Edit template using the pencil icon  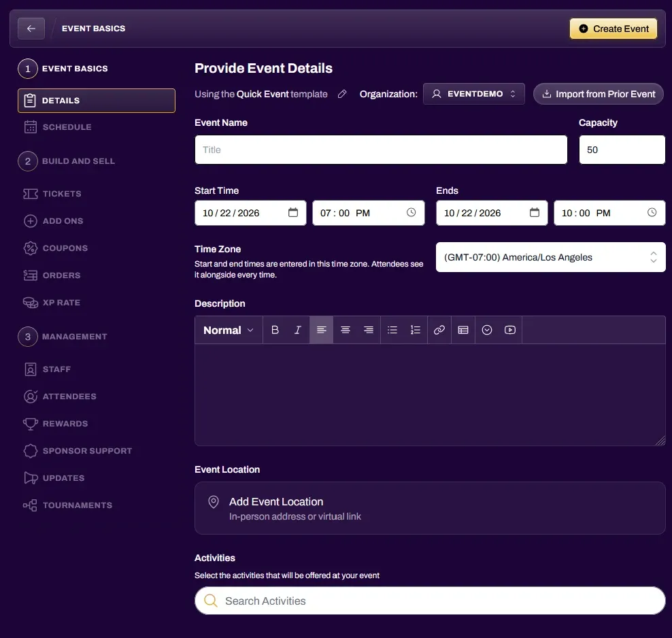click(342, 95)
